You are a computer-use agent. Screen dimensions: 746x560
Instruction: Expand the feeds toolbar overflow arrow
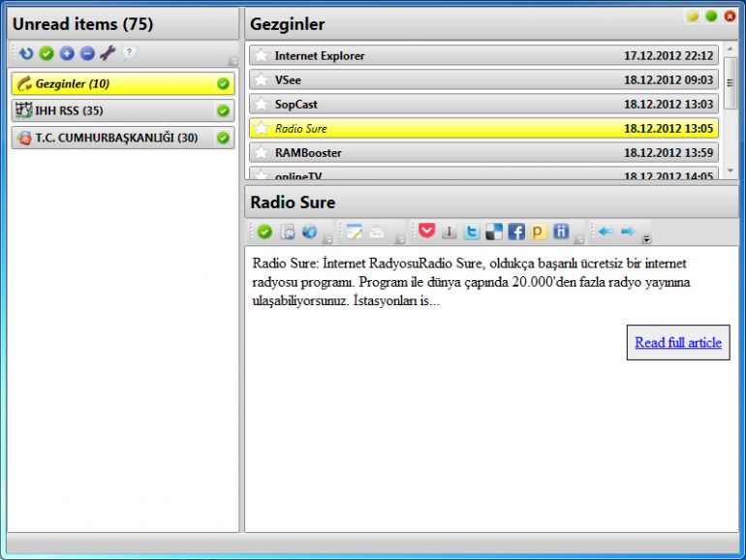coord(233,62)
